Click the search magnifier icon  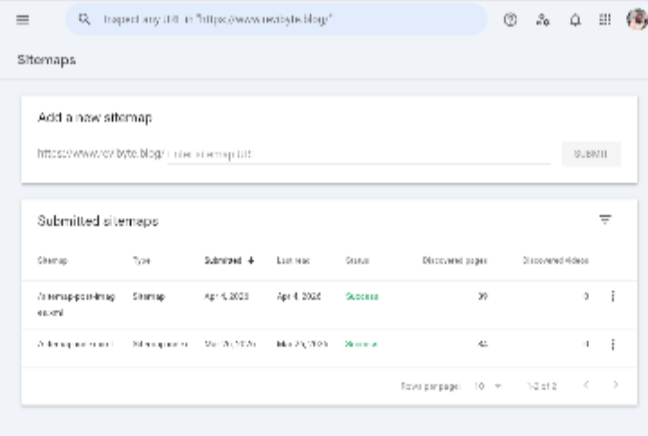tap(84, 19)
